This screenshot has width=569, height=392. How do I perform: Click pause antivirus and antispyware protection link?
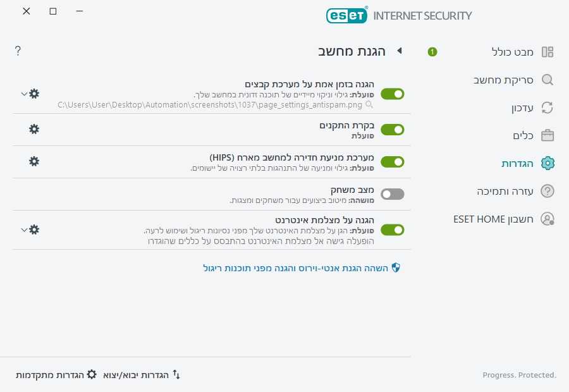click(x=302, y=268)
